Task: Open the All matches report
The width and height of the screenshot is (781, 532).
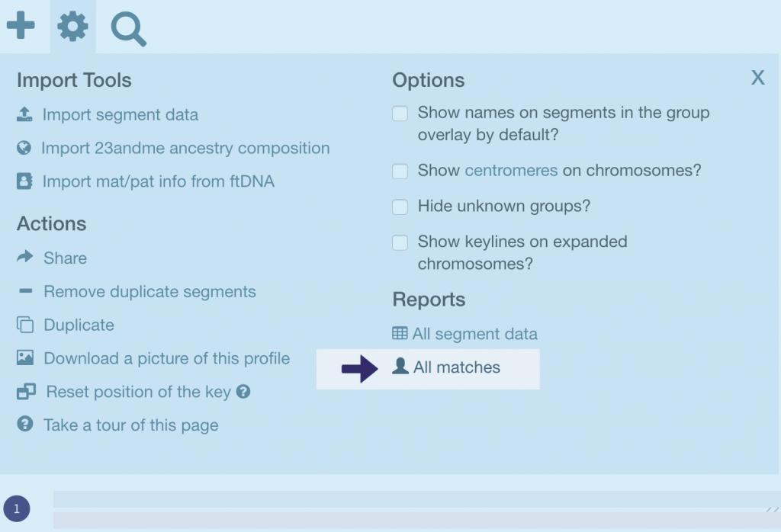Action: pos(456,367)
